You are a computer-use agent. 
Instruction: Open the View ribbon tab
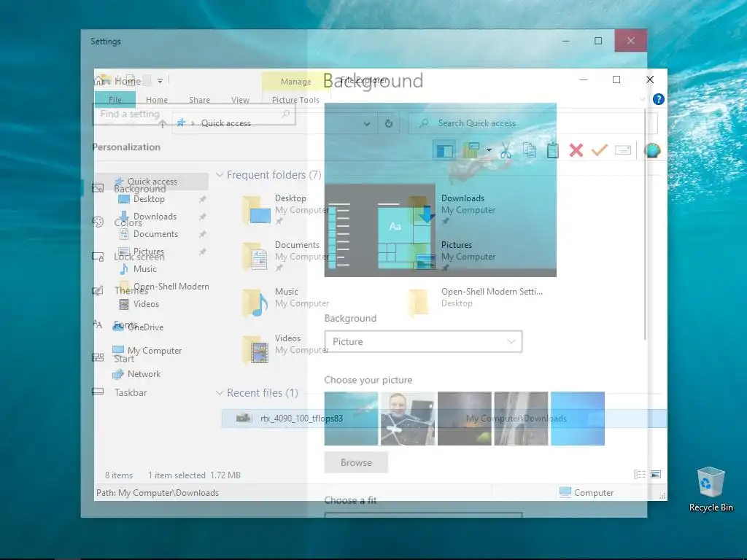click(x=240, y=99)
